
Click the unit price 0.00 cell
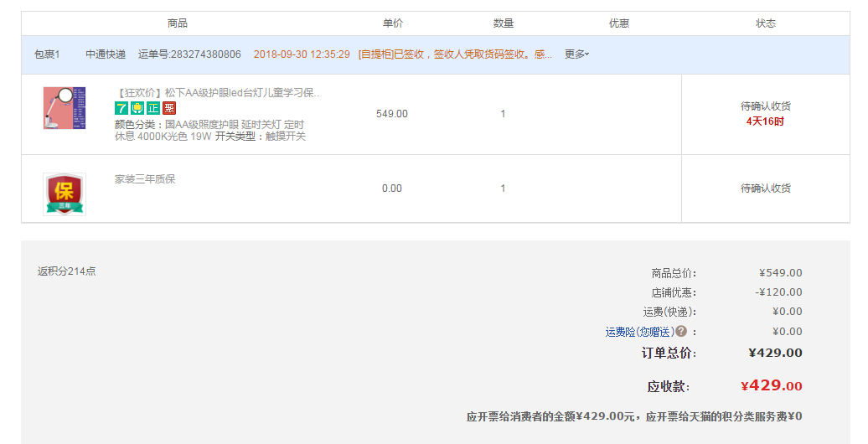[x=392, y=188]
